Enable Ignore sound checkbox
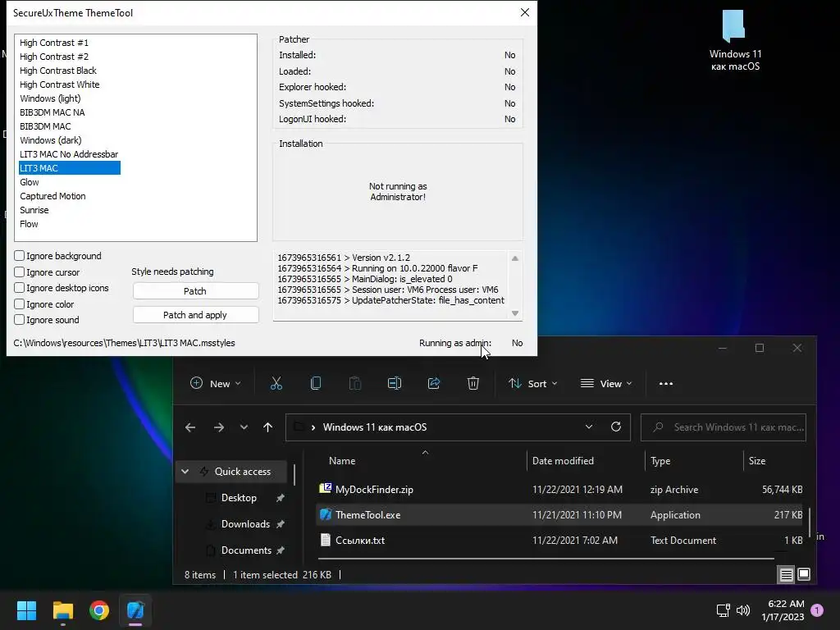840x630 pixels. point(20,320)
